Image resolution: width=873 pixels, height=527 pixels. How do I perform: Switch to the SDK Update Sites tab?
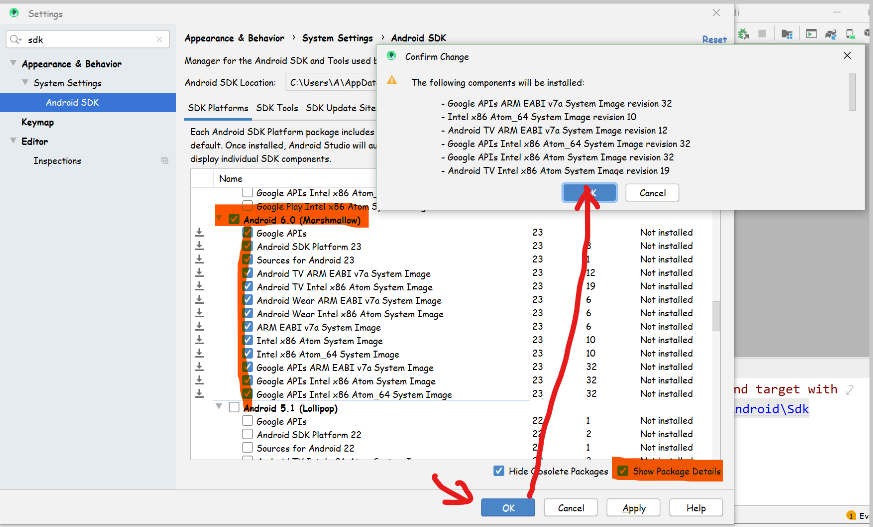point(341,108)
